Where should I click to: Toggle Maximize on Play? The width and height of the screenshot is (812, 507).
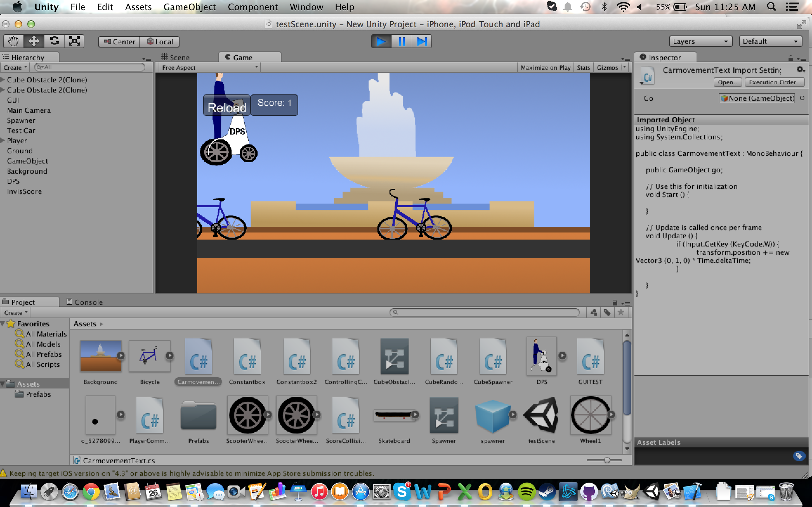(545, 67)
